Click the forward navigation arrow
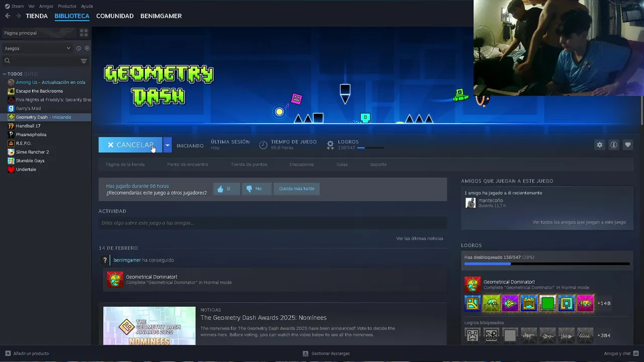Screen dimensions: 644x362 [x=18, y=16]
